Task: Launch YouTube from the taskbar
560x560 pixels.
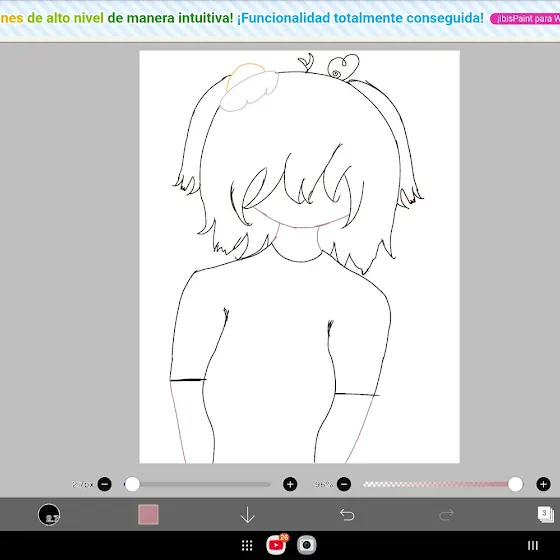Action: tap(276, 545)
